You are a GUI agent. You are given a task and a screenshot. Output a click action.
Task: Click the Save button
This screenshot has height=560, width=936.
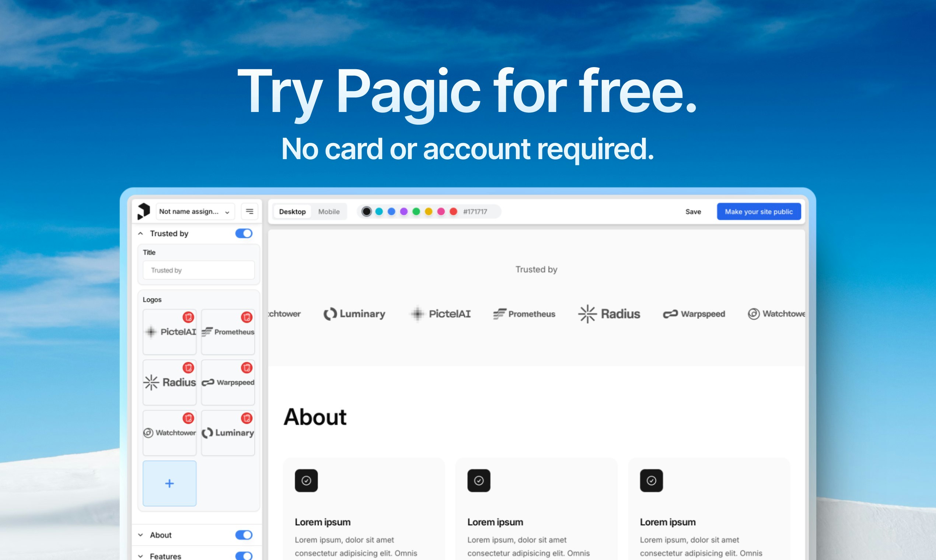point(693,211)
